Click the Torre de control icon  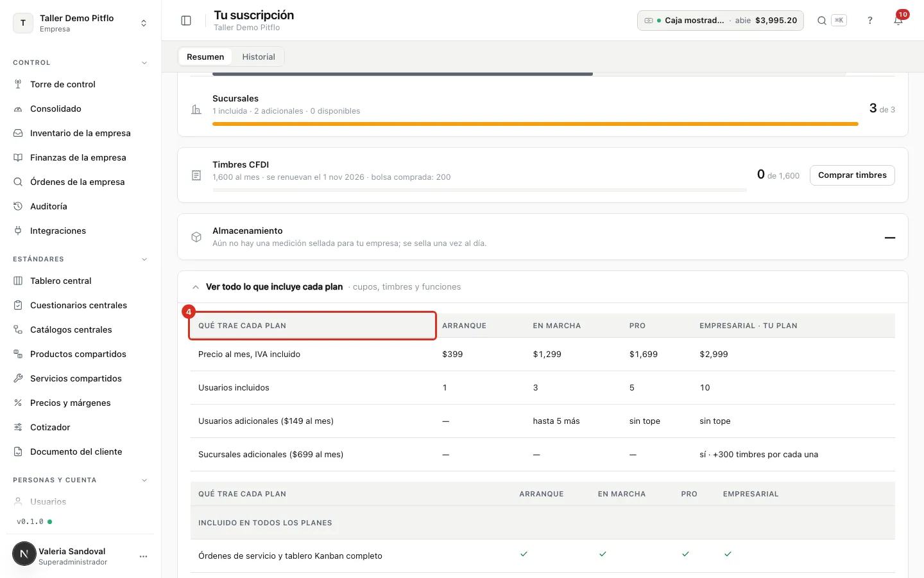point(18,84)
